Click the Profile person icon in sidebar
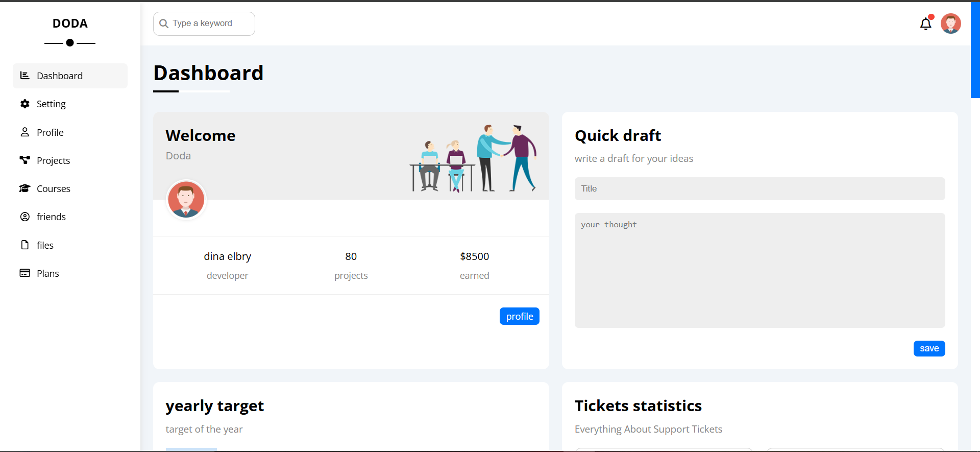The height and width of the screenshot is (452, 980). (24, 132)
